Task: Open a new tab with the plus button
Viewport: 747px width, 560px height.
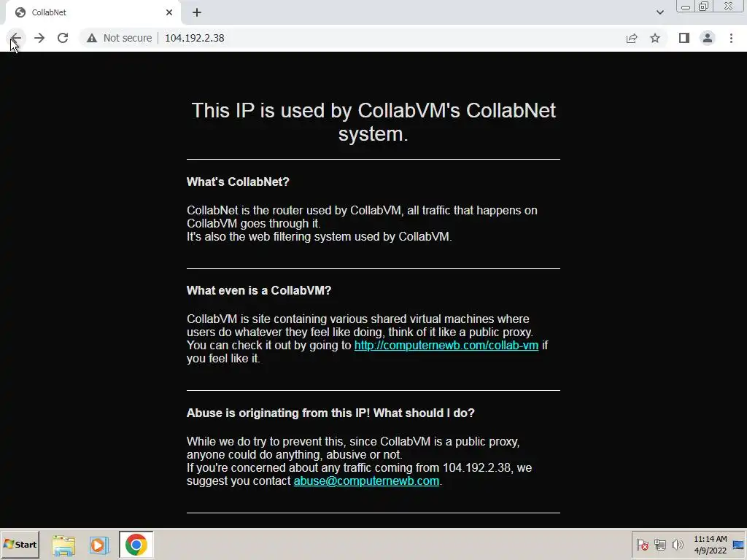Action: (197, 13)
